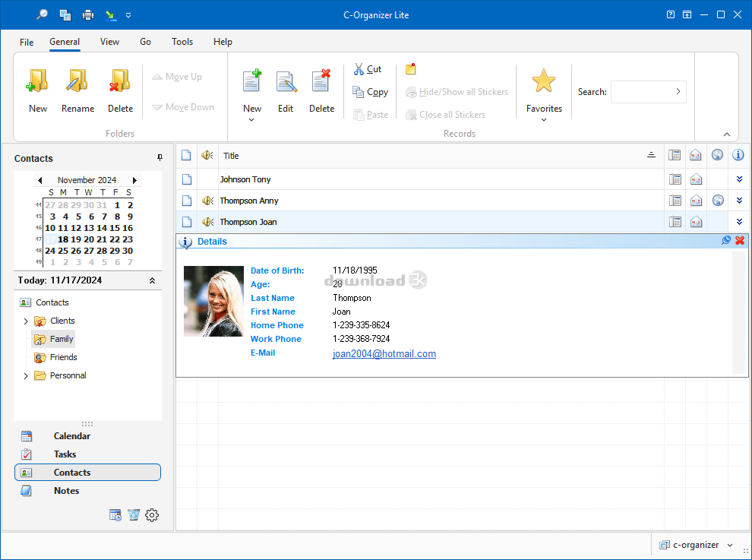The height and width of the screenshot is (560, 752).
Task: Go to next month in calendar
Action: tap(134, 181)
